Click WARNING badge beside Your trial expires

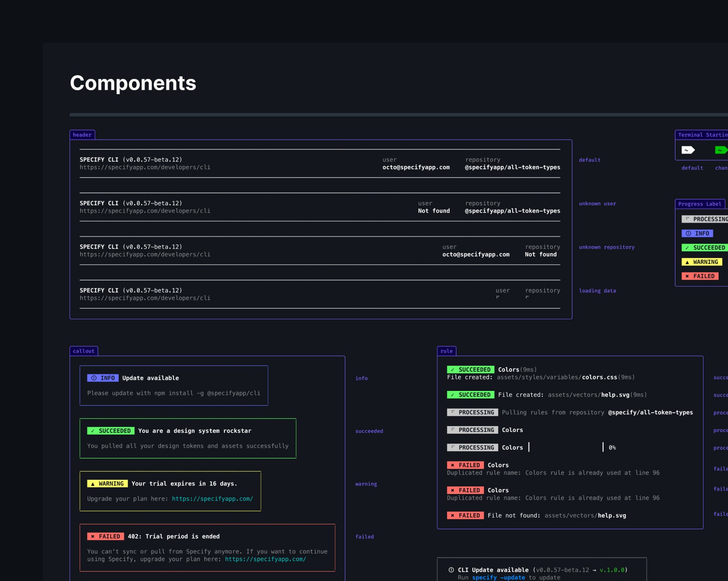[108, 484]
